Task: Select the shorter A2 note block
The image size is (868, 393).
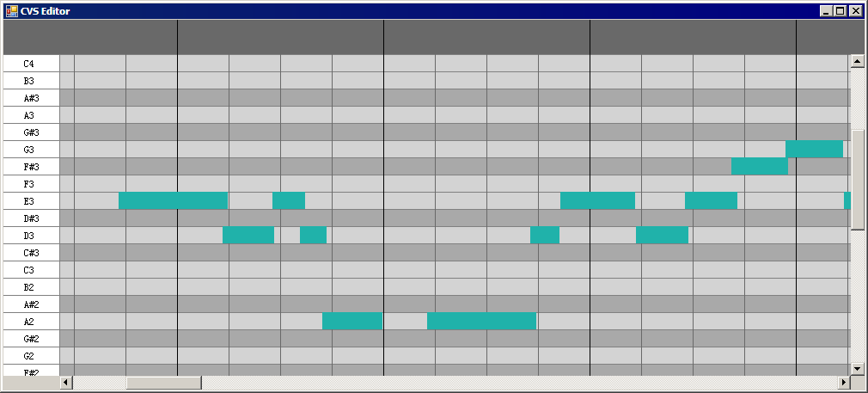Action: tap(352, 321)
